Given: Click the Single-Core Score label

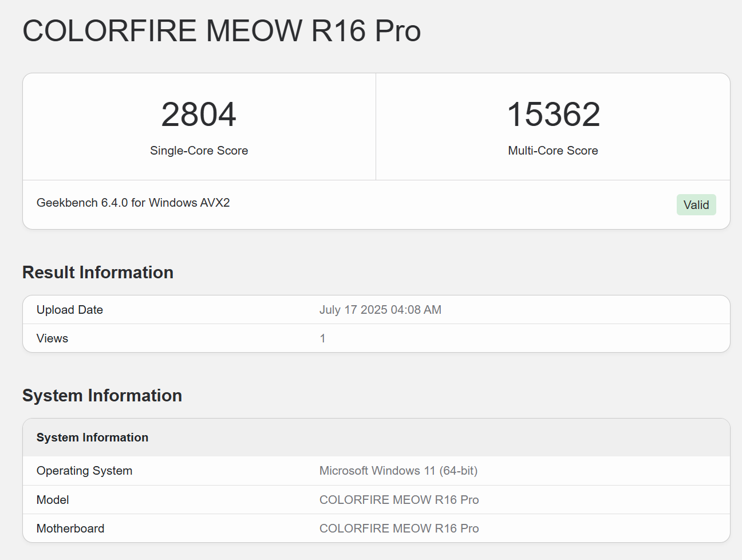Looking at the screenshot, I should (x=199, y=151).
